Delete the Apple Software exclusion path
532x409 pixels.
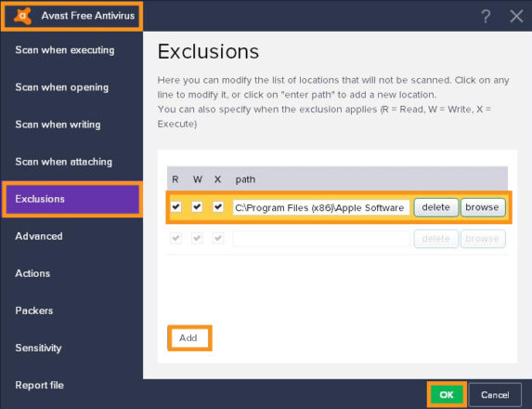click(436, 207)
